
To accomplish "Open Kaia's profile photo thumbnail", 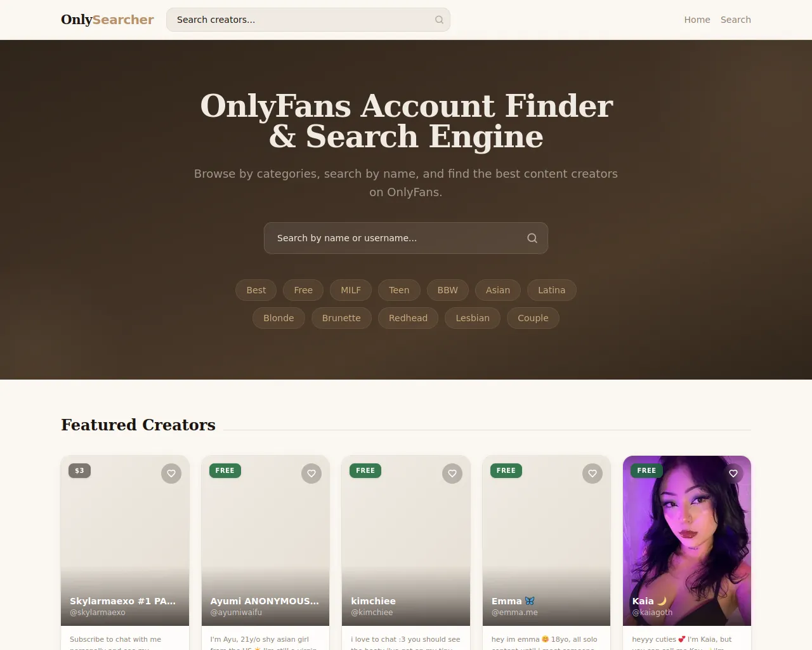I will (687, 540).
